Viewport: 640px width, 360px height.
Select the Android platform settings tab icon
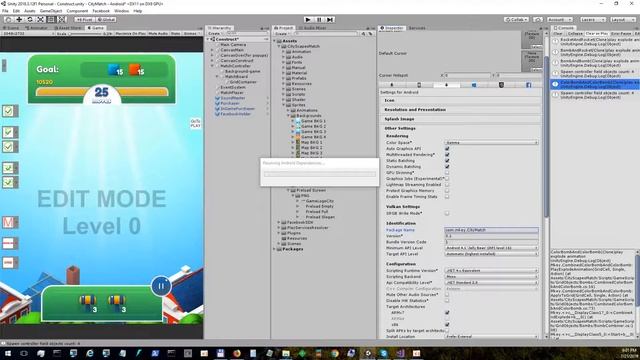(446, 85)
